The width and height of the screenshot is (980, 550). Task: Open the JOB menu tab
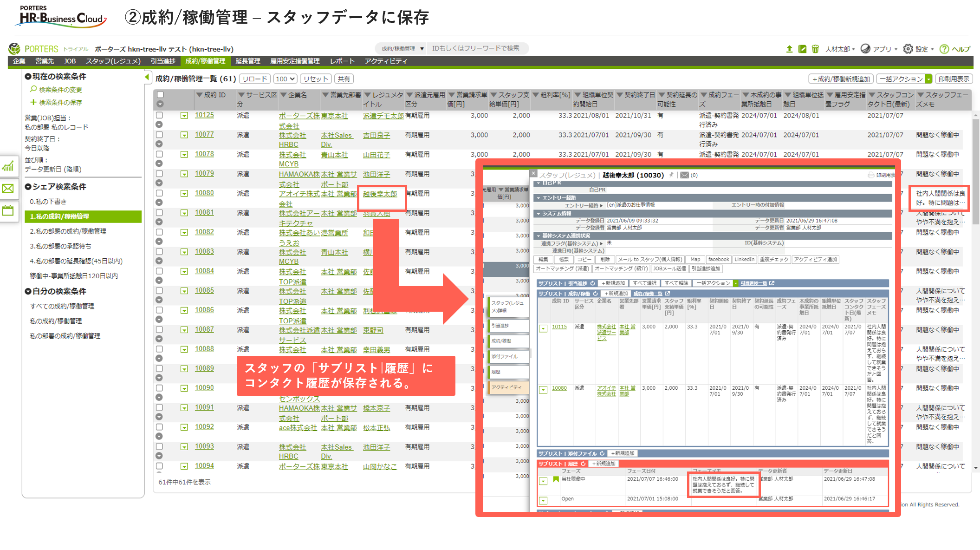click(x=70, y=61)
